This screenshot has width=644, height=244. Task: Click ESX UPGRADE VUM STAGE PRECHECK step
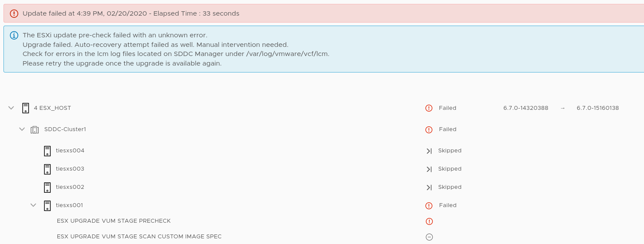[114, 221]
